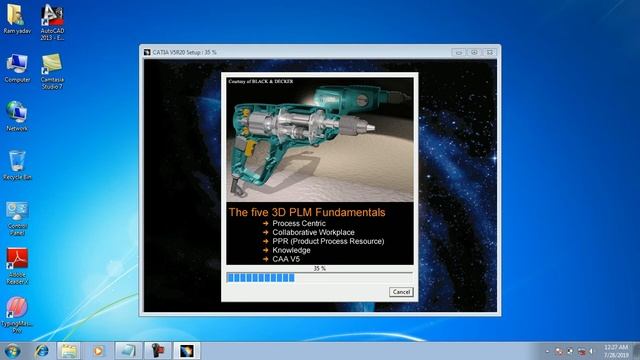Select the TypingMaster Pro shortcut
Screen dimensions: 640x360
click(17, 315)
